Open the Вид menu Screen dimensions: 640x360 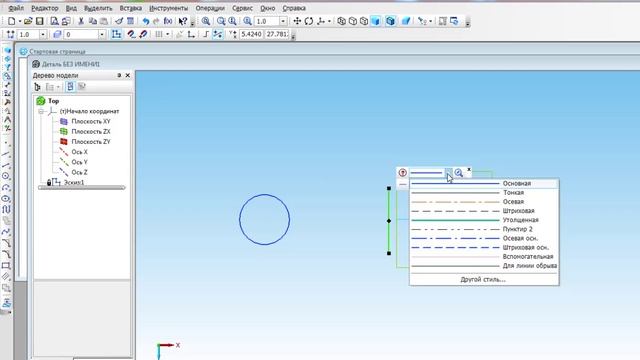click(71, 8)
